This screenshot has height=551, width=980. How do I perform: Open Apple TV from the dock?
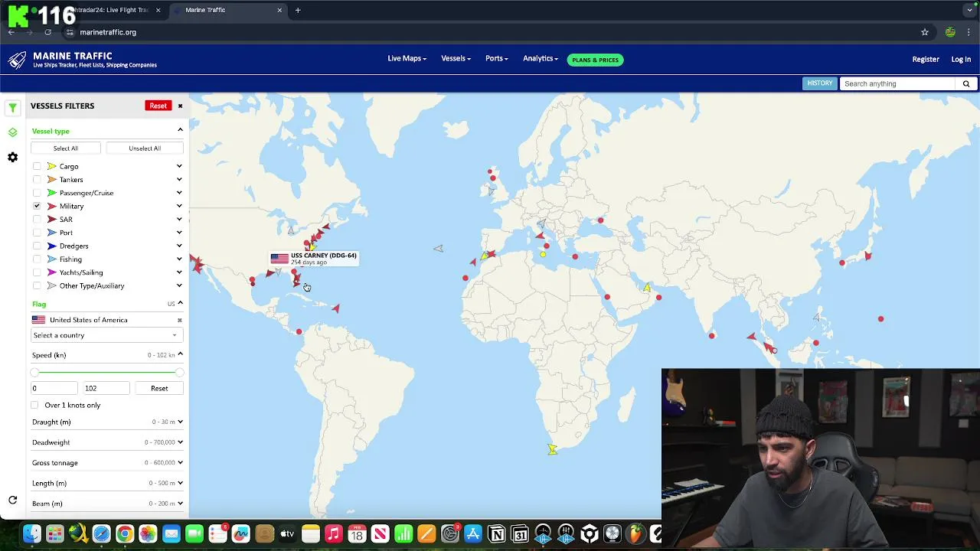287,533
